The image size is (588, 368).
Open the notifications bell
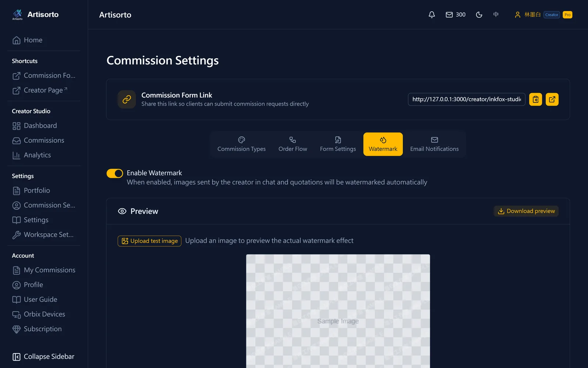pyautogui.click(x=432, y=15)
